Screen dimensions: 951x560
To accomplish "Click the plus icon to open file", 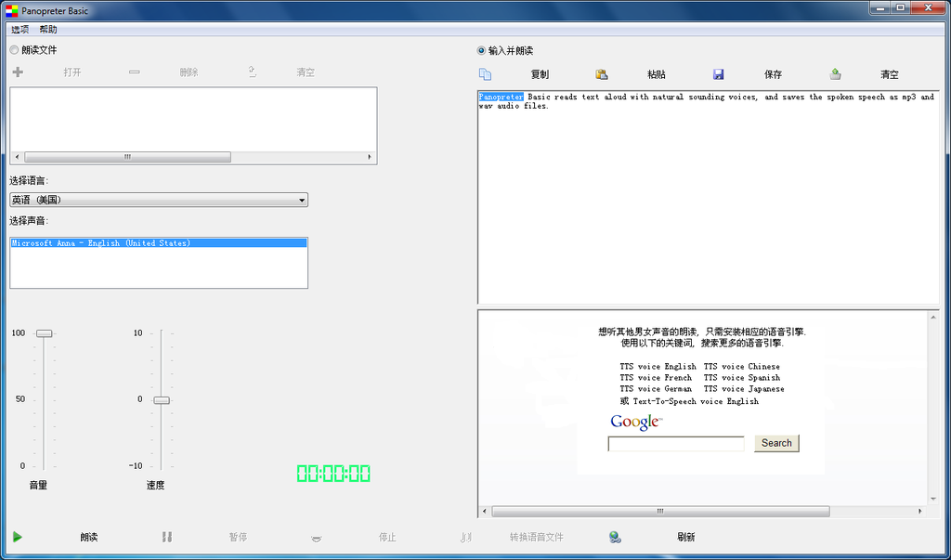I will (x=18, y=72).
